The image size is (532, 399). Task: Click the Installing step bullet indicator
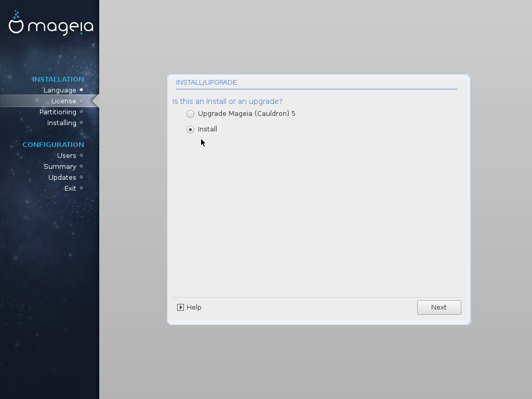82,123
